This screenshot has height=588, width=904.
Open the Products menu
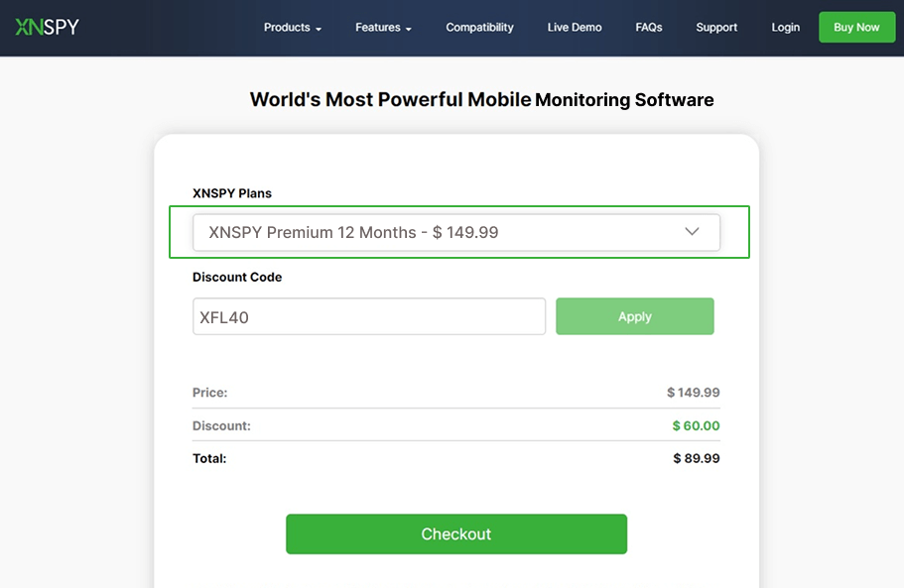(287, 28)
